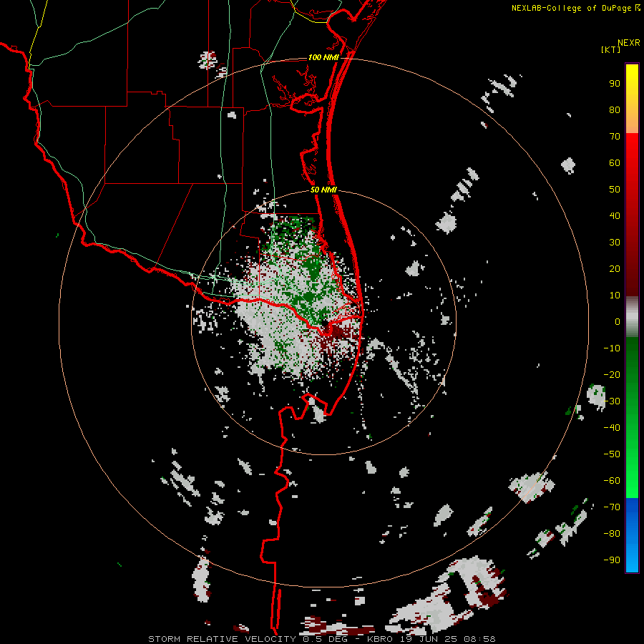Viewport: 644px width, 644px height.
Task: Click the 40 value on the velocity scale
Action: click(x=615, y=215)
